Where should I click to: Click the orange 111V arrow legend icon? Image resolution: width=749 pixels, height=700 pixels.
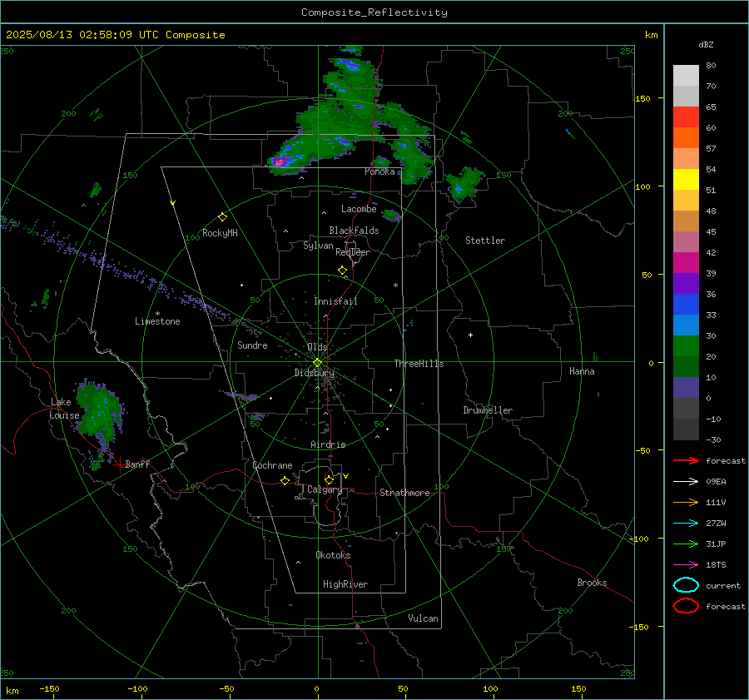point(686,502)
